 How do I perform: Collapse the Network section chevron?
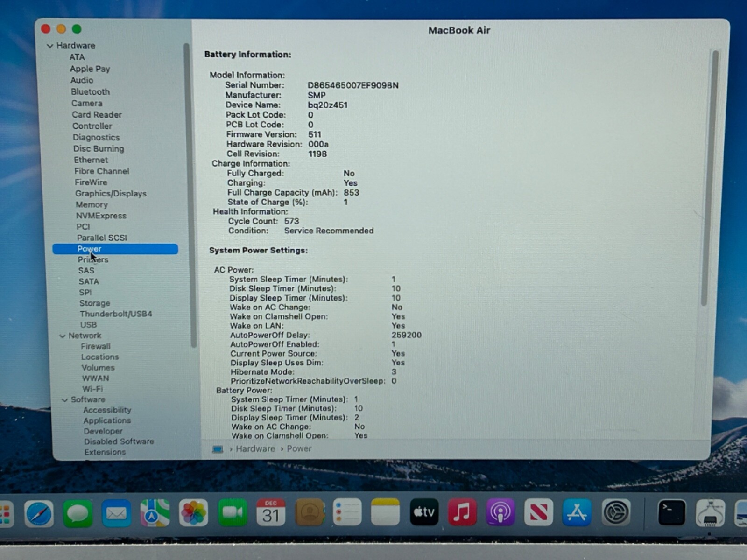pyautogui.click(x=63, y=336)
